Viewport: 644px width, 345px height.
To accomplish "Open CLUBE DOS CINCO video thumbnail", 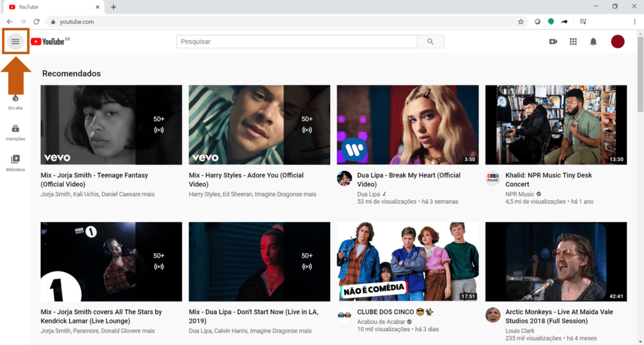I will pyautogui.click(x=408, y=262).
